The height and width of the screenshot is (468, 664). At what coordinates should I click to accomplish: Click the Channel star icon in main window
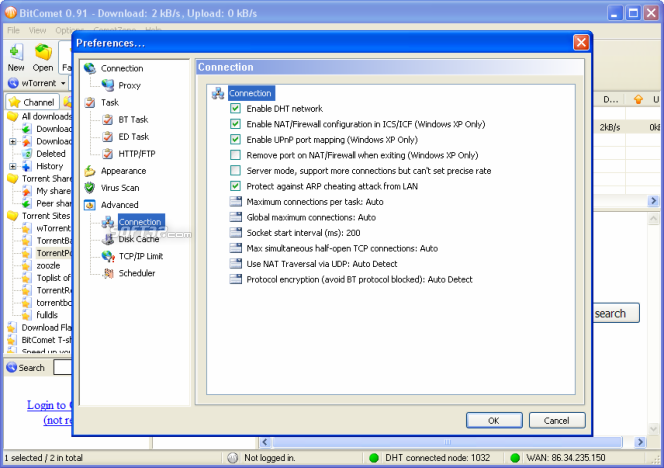point(14,102)
